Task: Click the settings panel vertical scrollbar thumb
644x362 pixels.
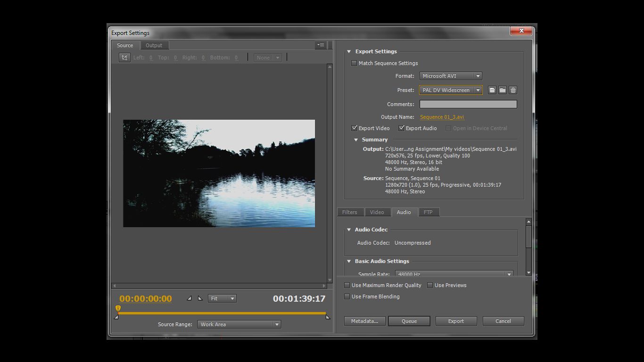Action: point(528,237)
